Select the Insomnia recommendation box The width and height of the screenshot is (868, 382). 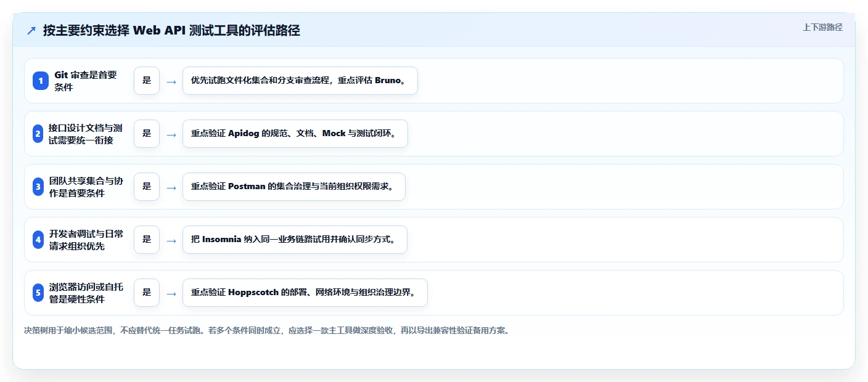295,240
